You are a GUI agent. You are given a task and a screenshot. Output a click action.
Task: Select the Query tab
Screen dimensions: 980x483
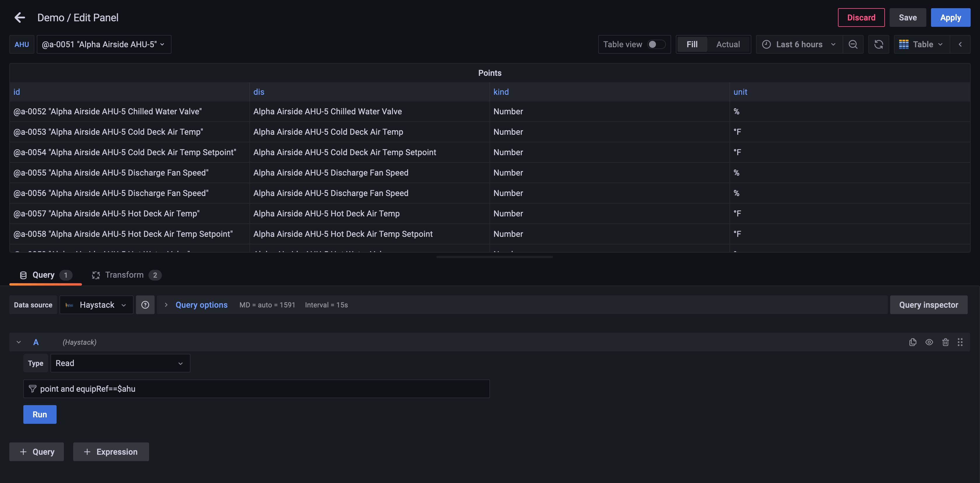click(44, 274)
